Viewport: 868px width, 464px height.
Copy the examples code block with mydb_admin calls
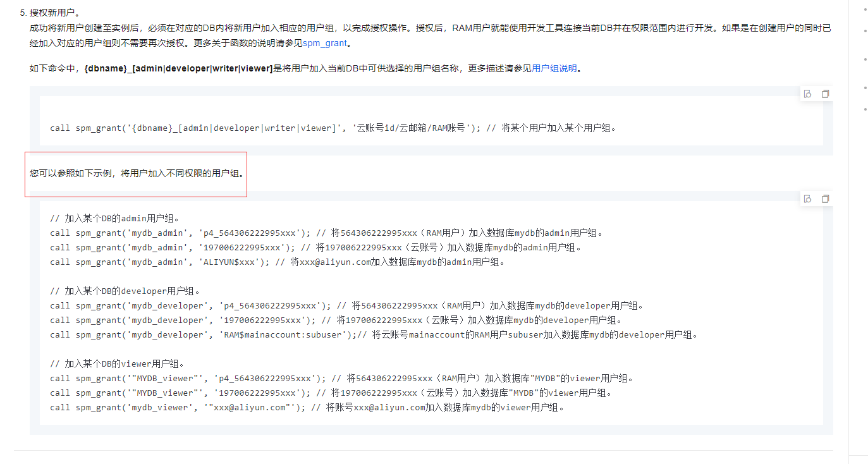click(825, 198)
